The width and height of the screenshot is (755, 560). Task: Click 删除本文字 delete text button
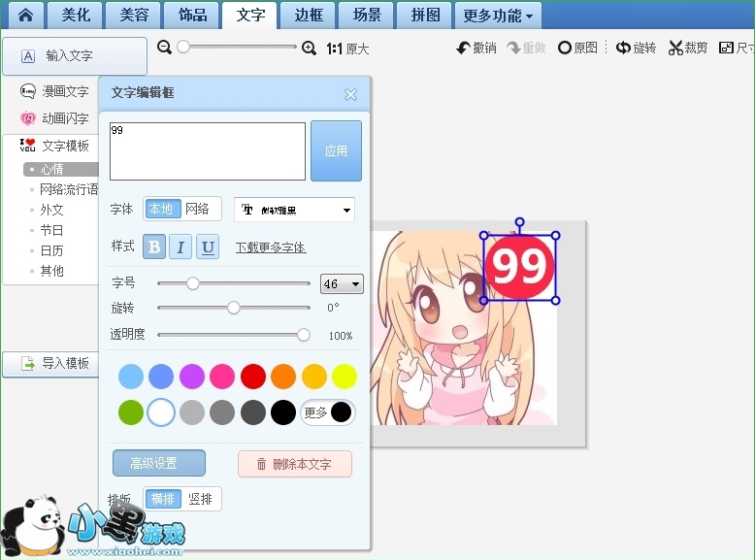coord(295,464)
